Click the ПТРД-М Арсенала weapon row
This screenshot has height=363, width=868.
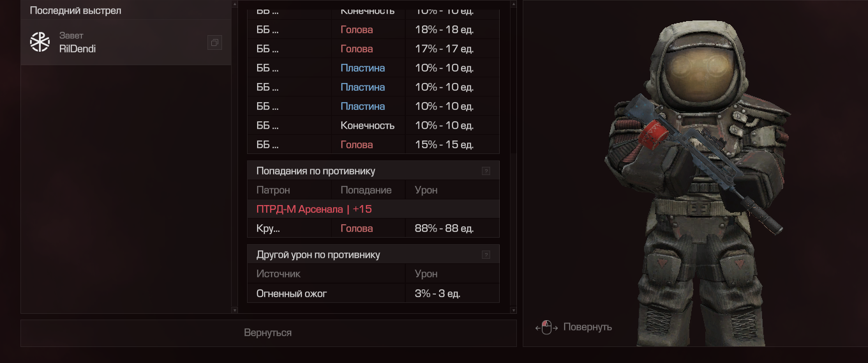[373, 209]
